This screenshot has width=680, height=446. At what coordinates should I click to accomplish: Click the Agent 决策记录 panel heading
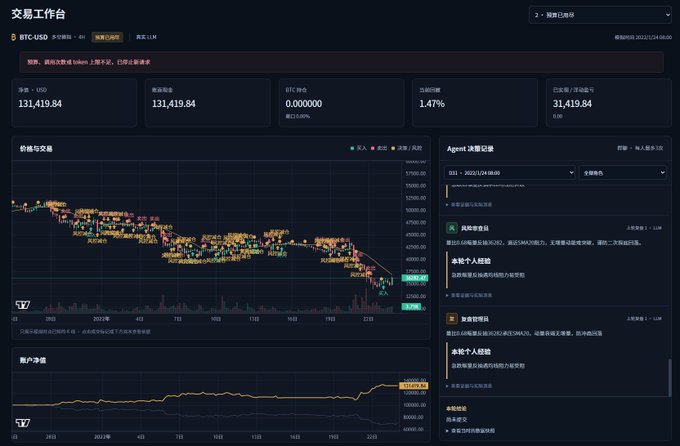[470, 148]
